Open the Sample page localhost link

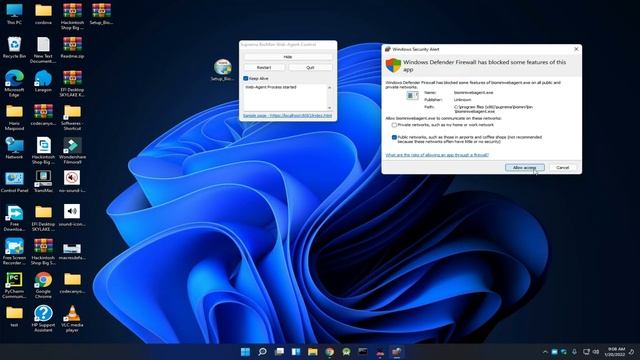pos(287,116)
